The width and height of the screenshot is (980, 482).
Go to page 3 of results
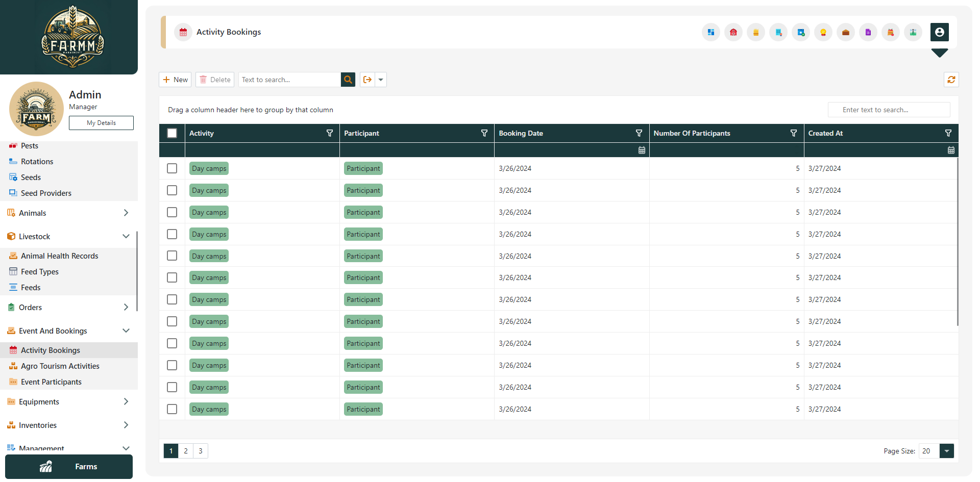(200, 451)
